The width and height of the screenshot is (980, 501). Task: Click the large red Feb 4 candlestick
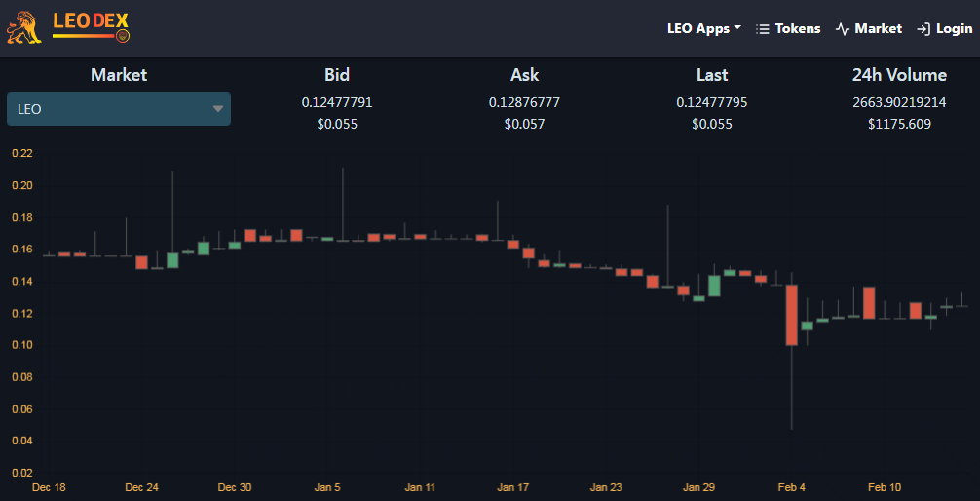point(791,315)
